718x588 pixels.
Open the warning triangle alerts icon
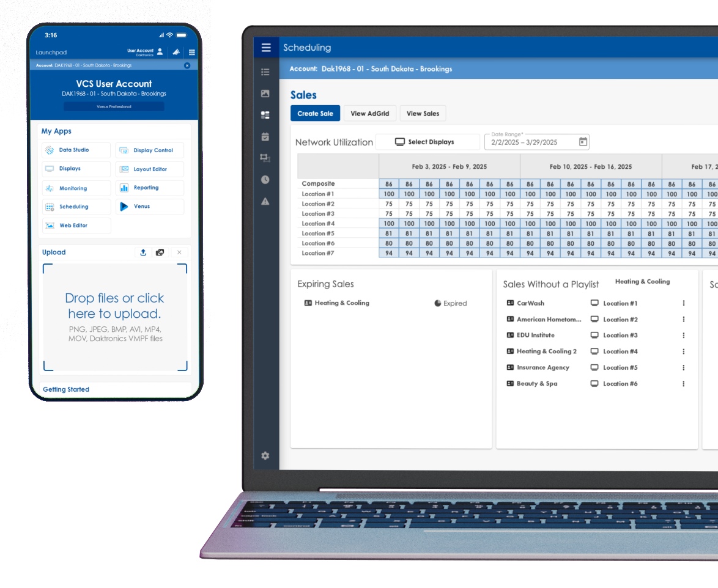[265, 201]
